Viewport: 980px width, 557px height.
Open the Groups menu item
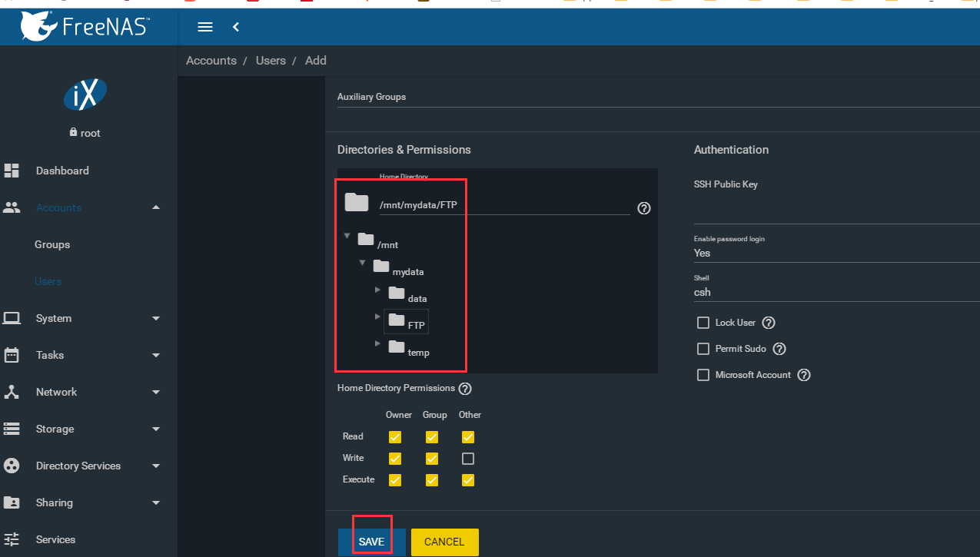coord(52,244)
